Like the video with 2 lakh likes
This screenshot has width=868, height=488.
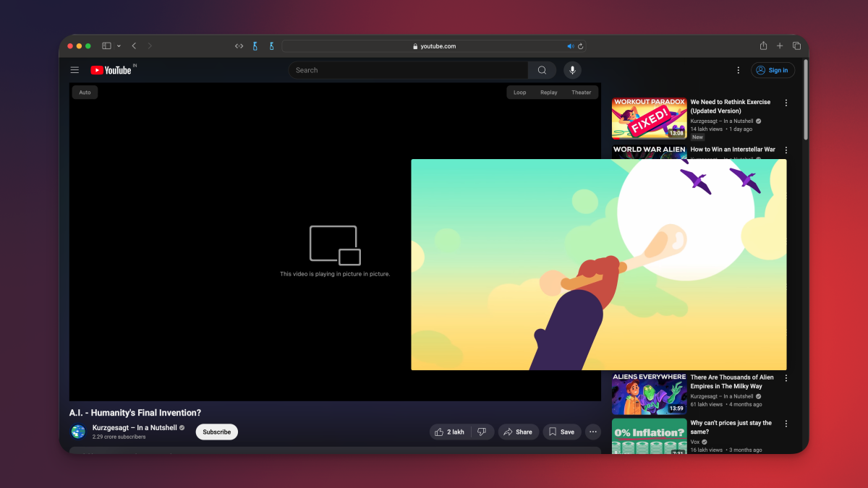tap(450, 432)
